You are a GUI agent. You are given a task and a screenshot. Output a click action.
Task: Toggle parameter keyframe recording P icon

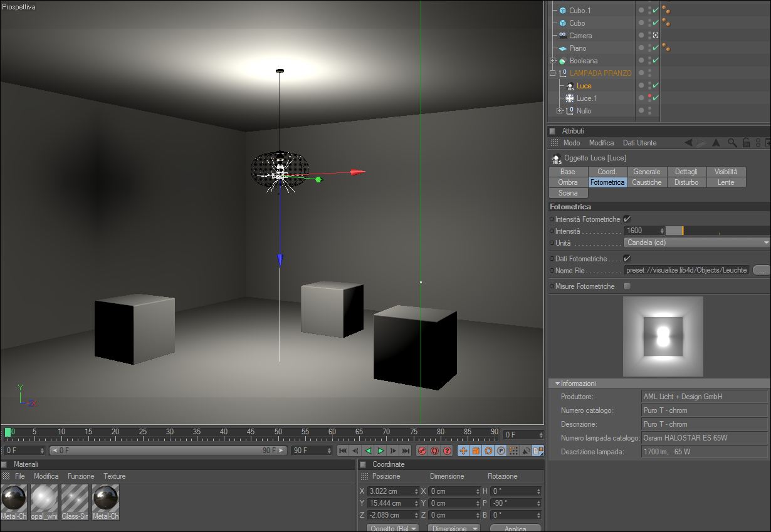point(501,451)
